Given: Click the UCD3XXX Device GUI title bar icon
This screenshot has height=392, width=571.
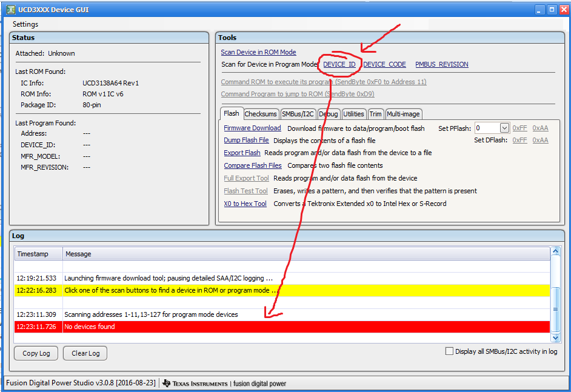Looking at the screenshot, I should 10,10.
